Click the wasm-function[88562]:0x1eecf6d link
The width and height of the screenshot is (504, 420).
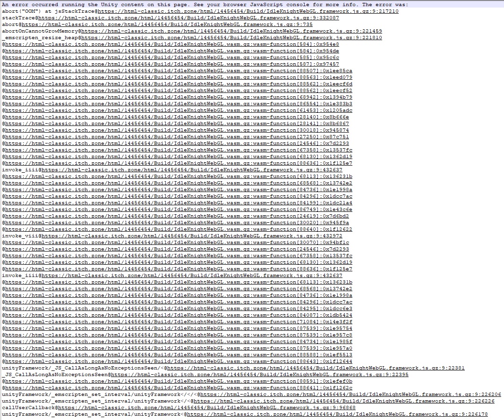click(x=179, y=84)
